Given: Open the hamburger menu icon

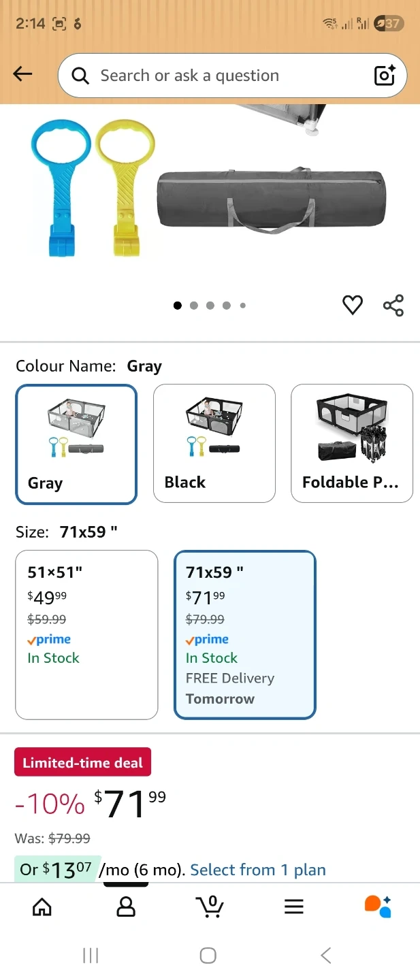Looking at the screenshot, I should 293,906.
